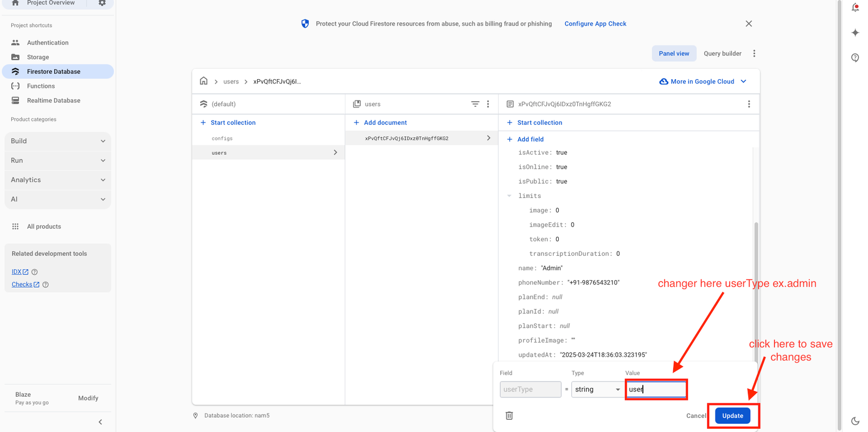Image resolution: width=868 pixels, height=432 pixels.
Task: Open Authentication in the sidebar
Action: (48, 43)
